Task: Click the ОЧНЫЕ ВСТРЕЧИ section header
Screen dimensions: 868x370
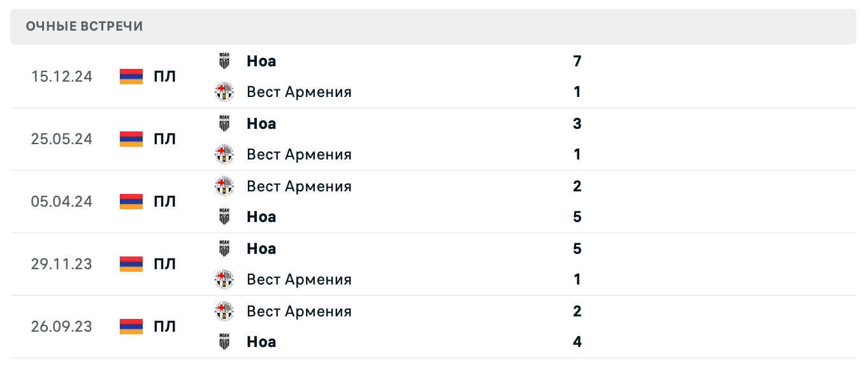Action: 84,26
